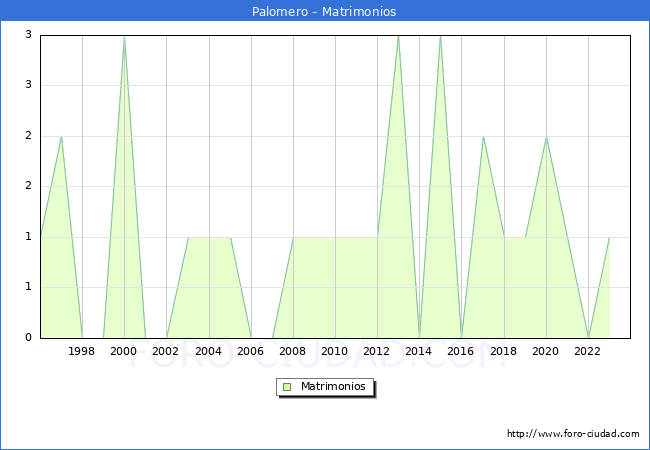The height and width of the screenshot is (450, 650).
Task: Click the 2016 x-axis label
Action: (x=461, y=351)
